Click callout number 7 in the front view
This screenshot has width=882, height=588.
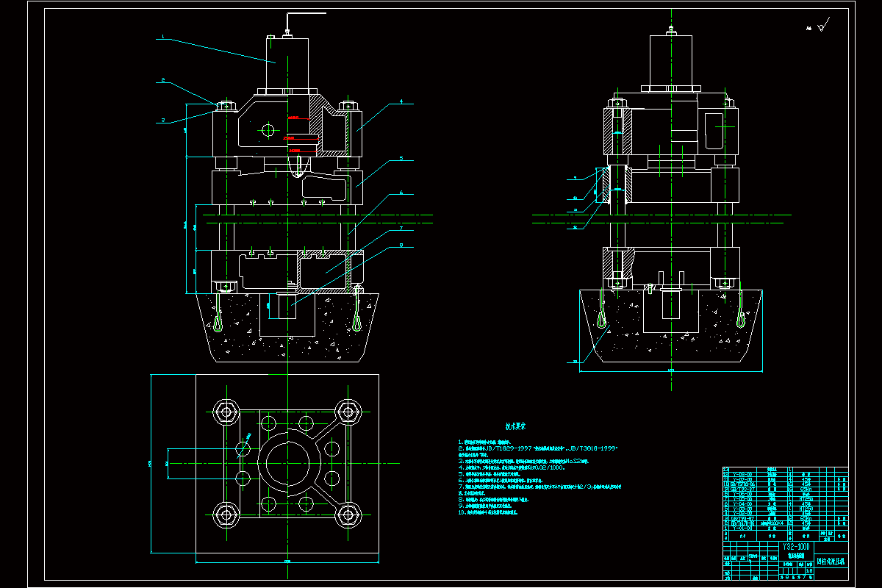tap(401, 229)
